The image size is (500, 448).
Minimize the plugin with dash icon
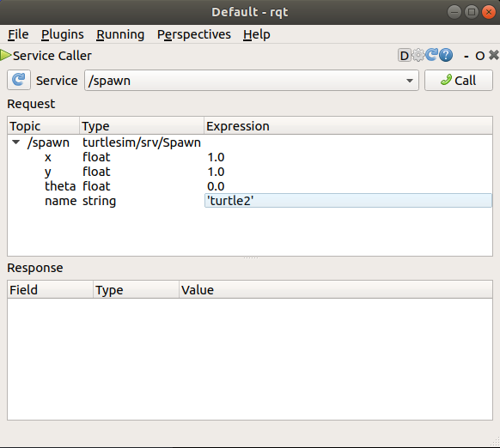coord(466,56)
